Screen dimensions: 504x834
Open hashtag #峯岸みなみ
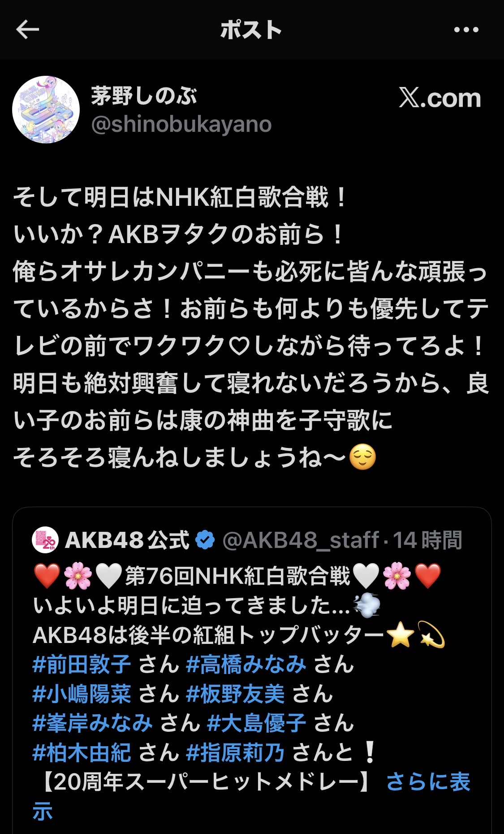pyautogui.click(x=93, y=723)
